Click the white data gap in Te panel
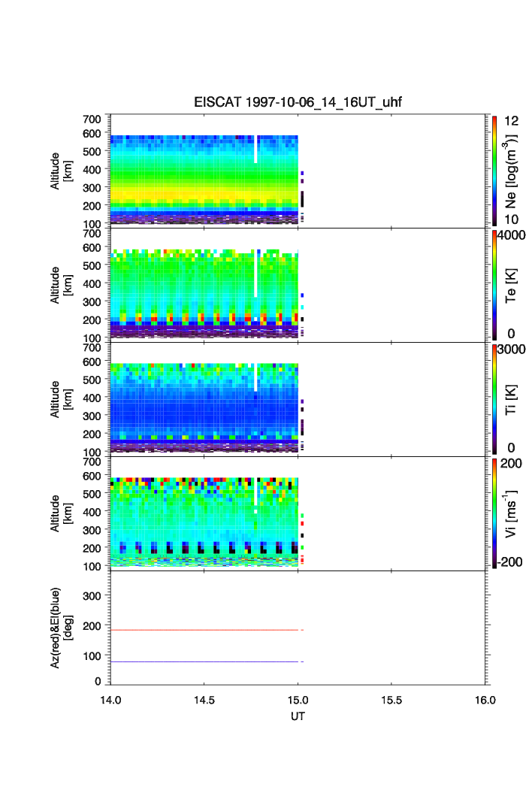Image resolution: width=532 pixels, height=799 pixels. coord(255,274)
